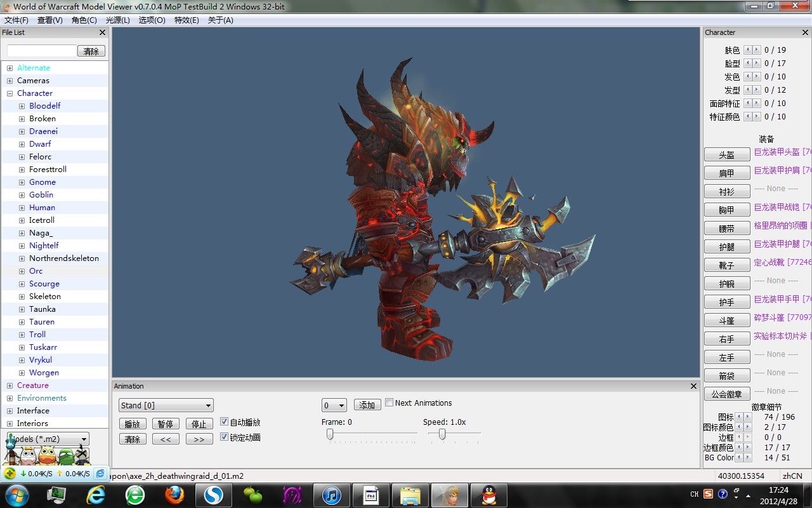Click the 右手 right hand button
The width and height of the screenshot is (812, 508).
727,338
